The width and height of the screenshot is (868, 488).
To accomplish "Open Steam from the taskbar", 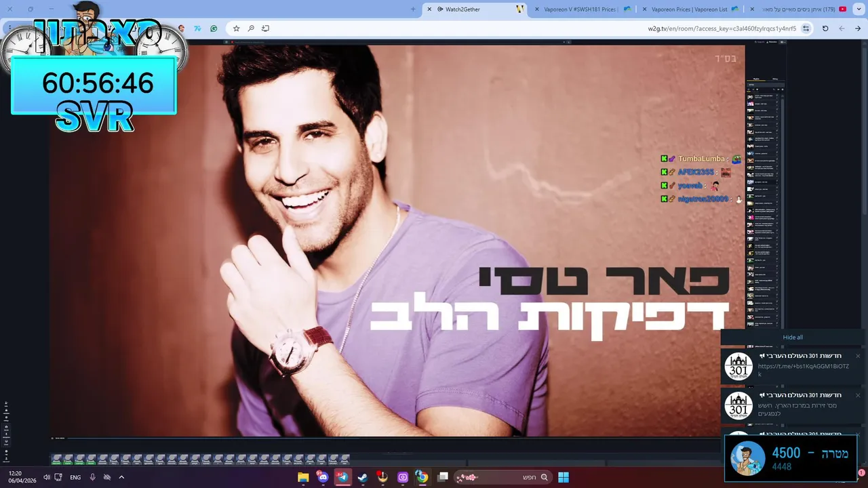I will [363, 477].
